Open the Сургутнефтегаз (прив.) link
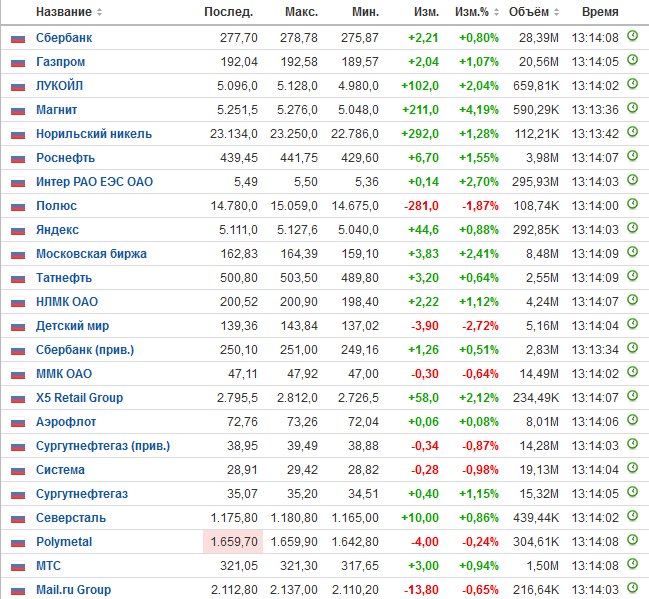This screenshot has width=649, height=599. [x=103, y=446]
